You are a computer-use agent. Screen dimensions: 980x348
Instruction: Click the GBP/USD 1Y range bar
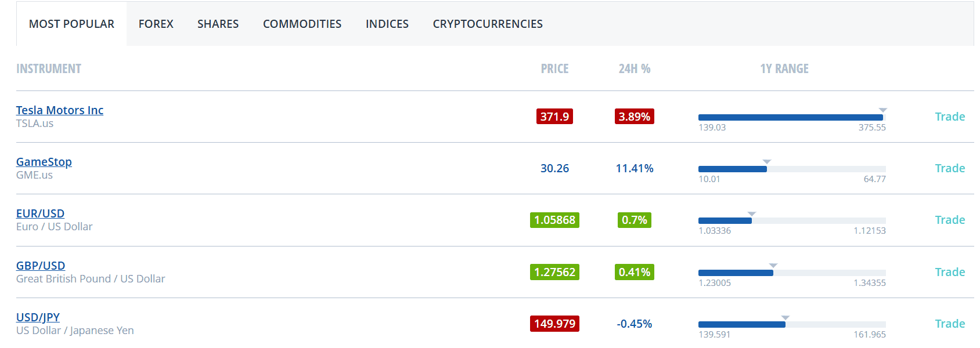click(792, 273)
